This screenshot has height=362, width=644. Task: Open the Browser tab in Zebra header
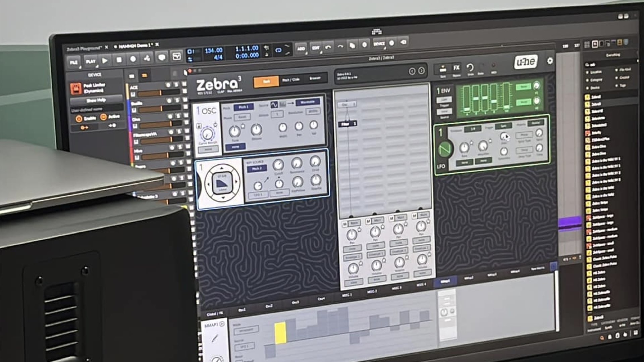(x=315, y=78)
